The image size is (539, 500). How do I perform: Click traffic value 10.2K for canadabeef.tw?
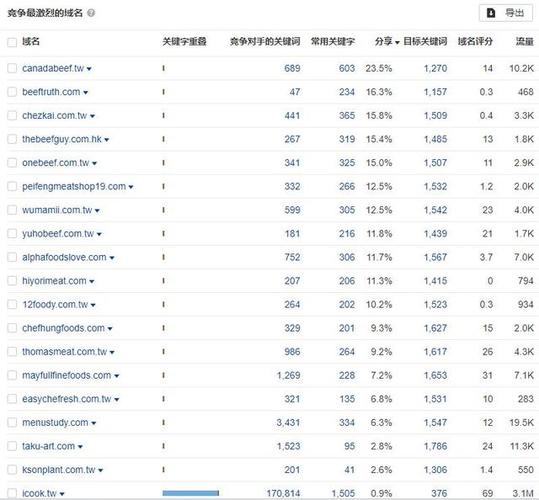[521, 68]
